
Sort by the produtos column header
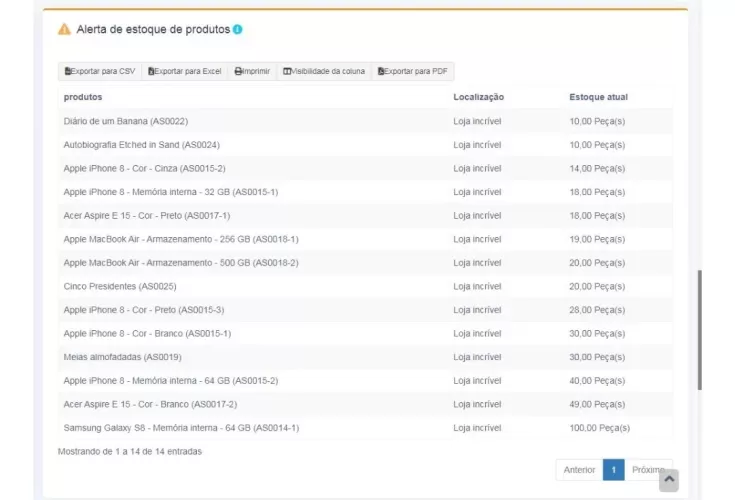point(83,97)
